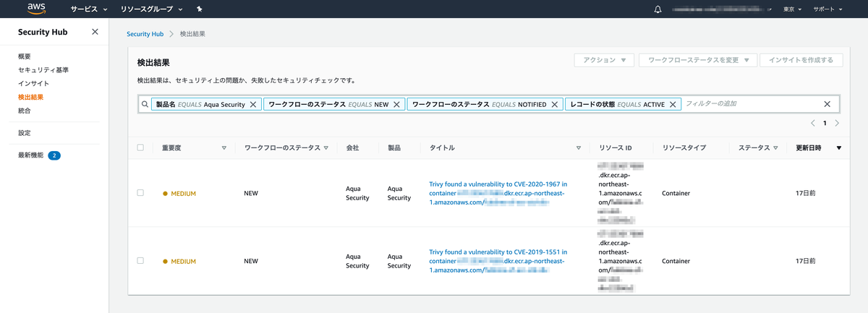Open the リソースグループ dropdown menu

click(151, 9)
